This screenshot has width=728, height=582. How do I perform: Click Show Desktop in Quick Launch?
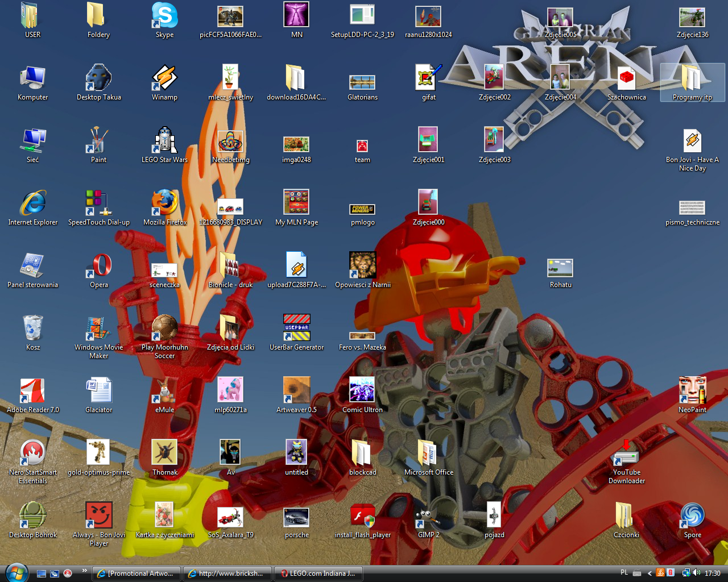click(x=42, y=573)
